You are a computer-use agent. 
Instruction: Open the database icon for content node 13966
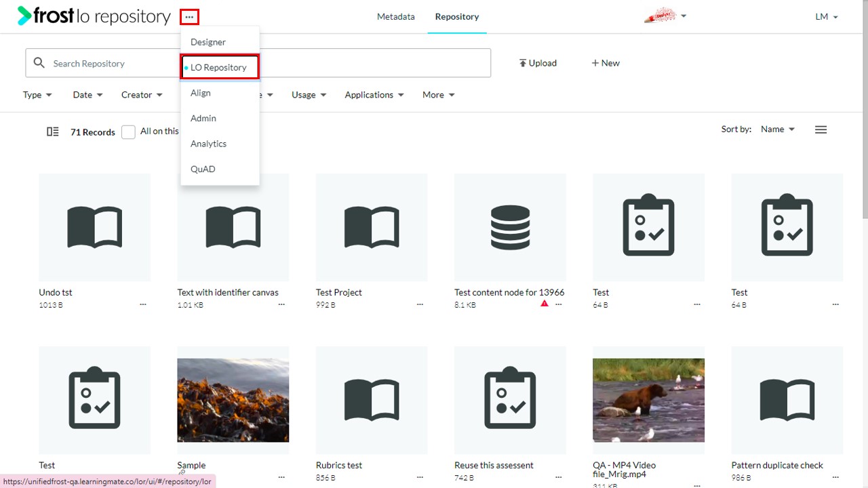coord(510,227)
